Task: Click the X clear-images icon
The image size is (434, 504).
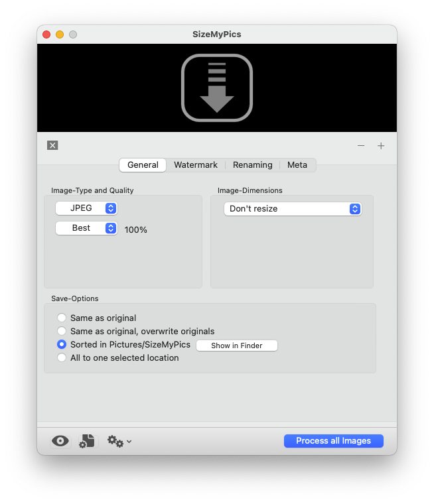Action: [x=52, y=145]
